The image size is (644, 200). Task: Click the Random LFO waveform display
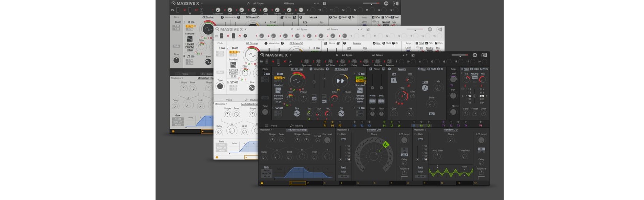(451, 172)
